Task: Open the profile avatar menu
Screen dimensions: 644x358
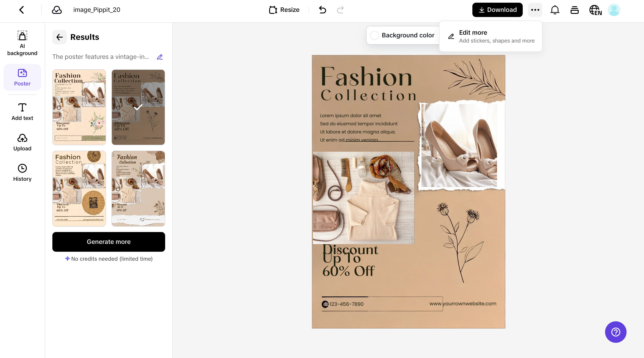Action: click(x=614, y=10)
